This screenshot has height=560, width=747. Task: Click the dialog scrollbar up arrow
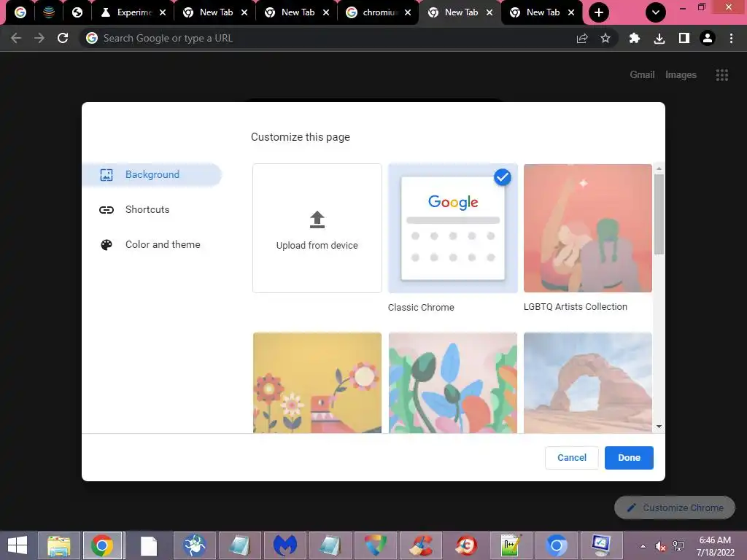coord(659,168)
